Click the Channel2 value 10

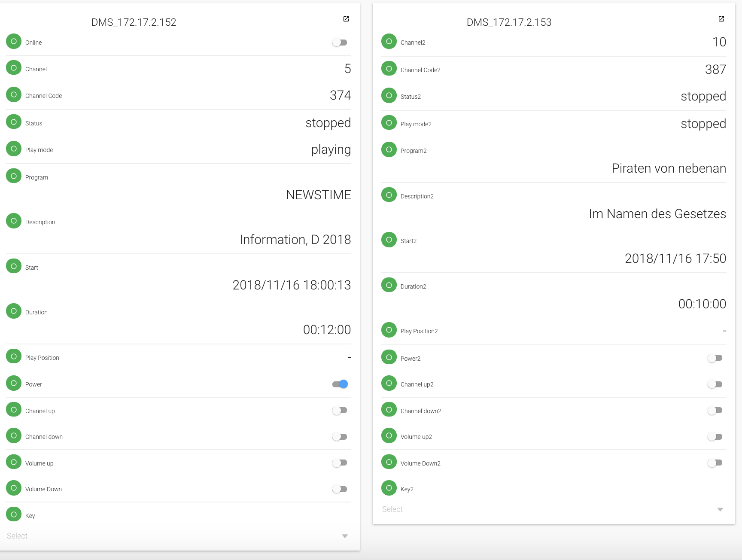[719, 42]
